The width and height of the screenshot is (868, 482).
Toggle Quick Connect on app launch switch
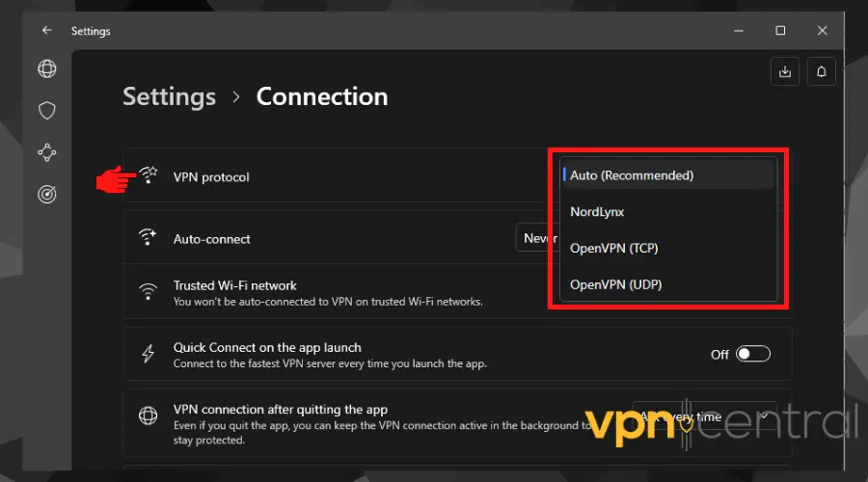click(x=753, y=354)
